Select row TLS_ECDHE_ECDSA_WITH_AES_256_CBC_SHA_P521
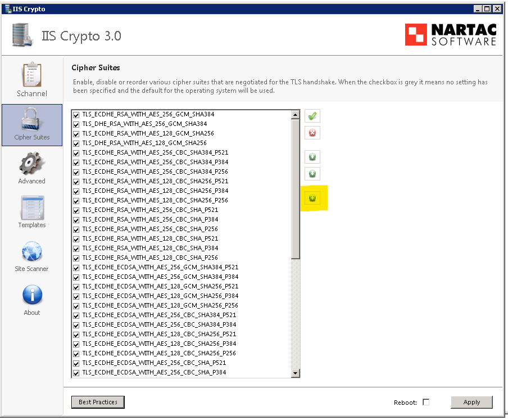This screenshot has width=508, height=420. (182, 363)
